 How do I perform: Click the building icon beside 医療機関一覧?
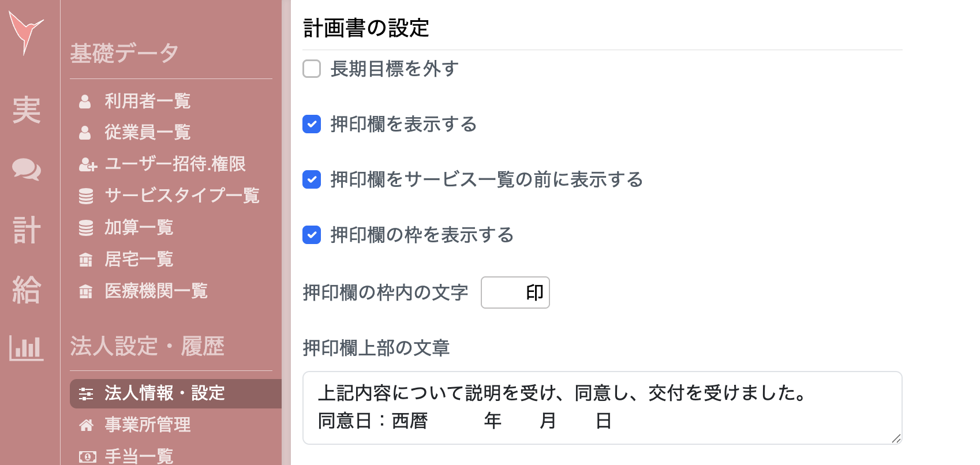coord(85,291)
